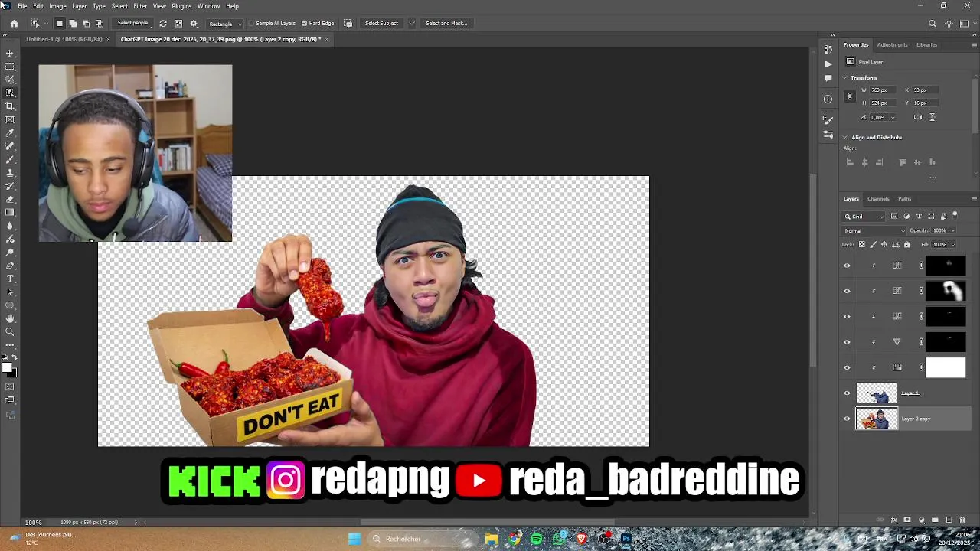Toggle lock transparent pixels
980x551 pixels.
[x=861, y=244]
